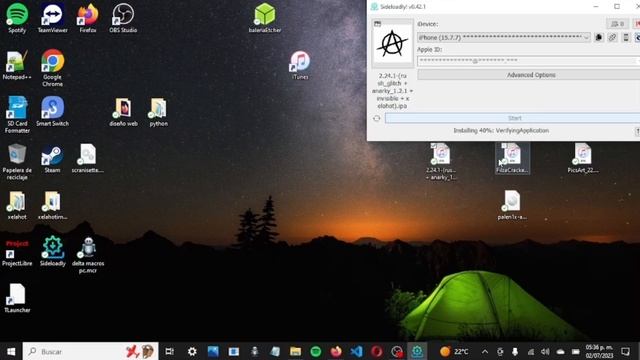Click the phone icon in Sideloadly toolbar
This screenshot has width=640, height=360.
tap(626, 38)
